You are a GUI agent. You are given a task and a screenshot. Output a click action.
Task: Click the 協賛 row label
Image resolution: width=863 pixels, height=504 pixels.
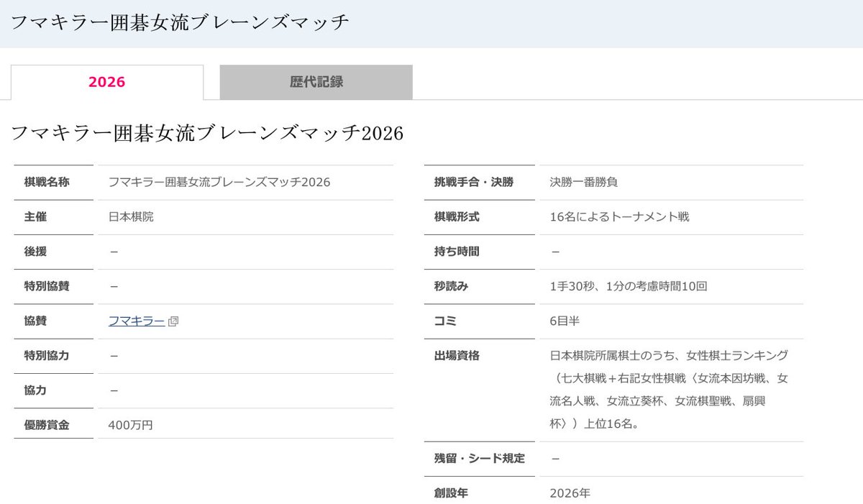[x=35, y=321]
